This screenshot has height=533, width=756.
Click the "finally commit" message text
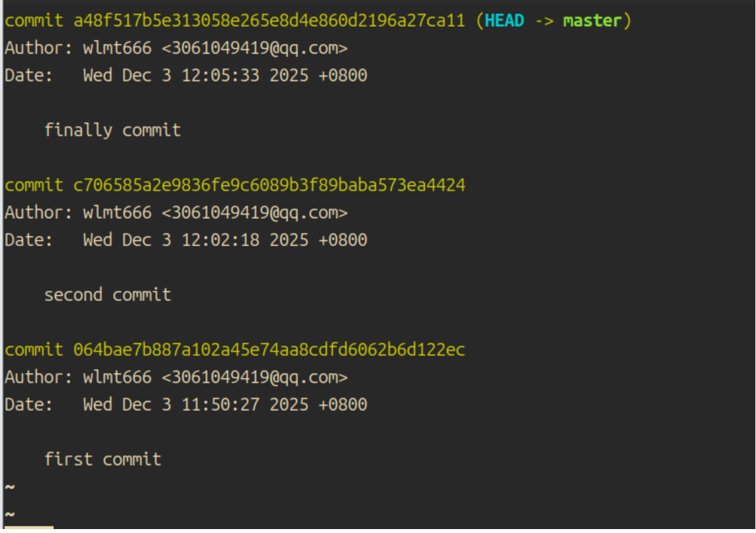(112, 130)
